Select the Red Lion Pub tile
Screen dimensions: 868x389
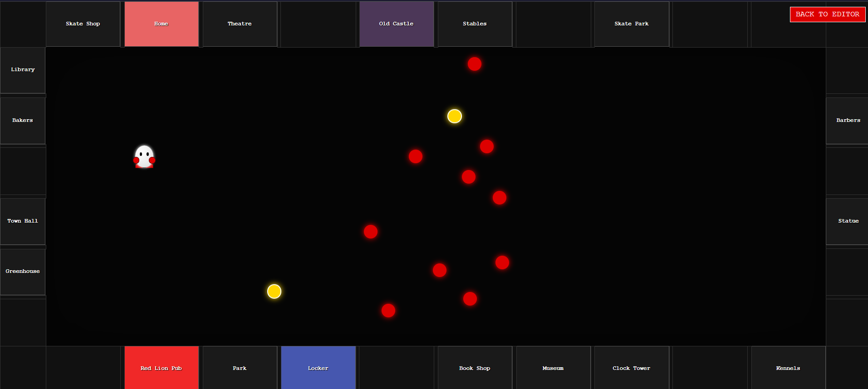(x=161, y=368)
